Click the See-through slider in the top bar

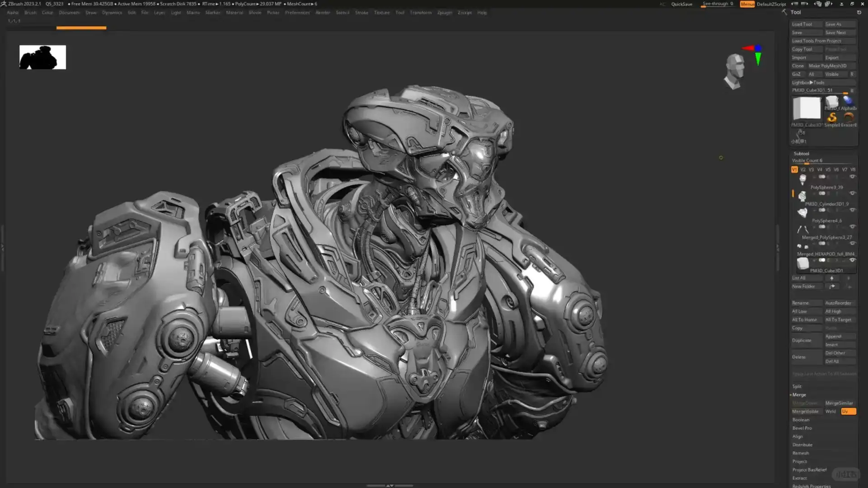click(x=717, y=4)
